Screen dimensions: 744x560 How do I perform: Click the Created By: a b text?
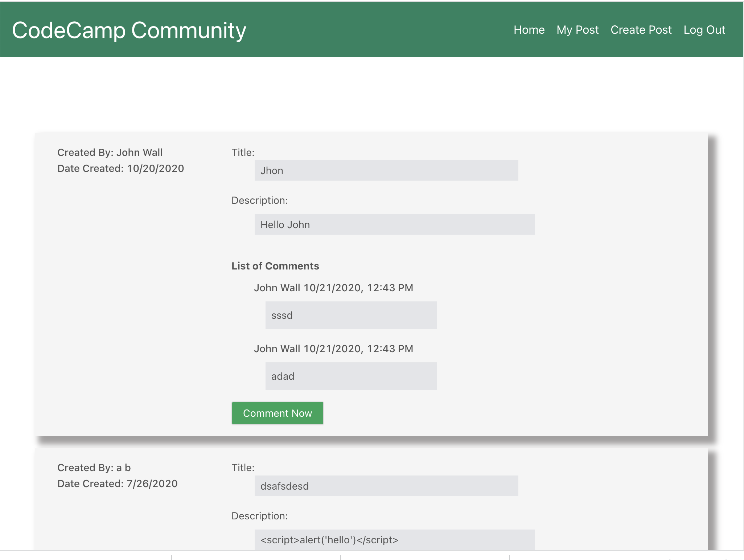click(x=94, y=468)
